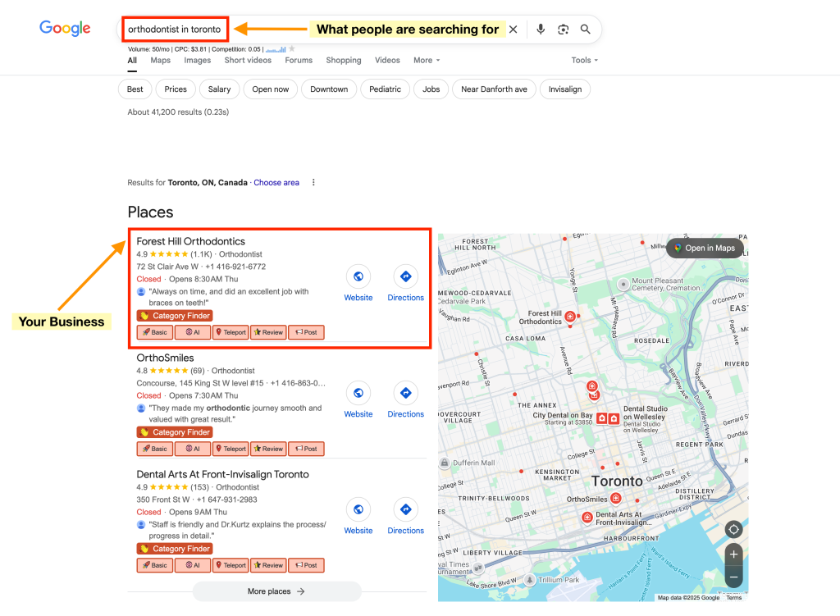This screenshot has height=616, width=840.
Task: Switch to the Maps tab
Action: pos(160,61)
